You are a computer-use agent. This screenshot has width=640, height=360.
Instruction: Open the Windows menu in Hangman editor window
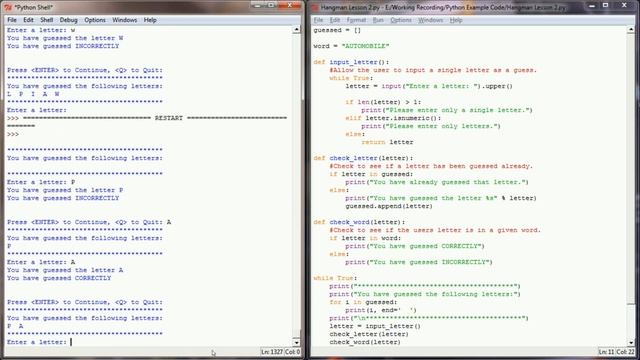coord(431,20)
